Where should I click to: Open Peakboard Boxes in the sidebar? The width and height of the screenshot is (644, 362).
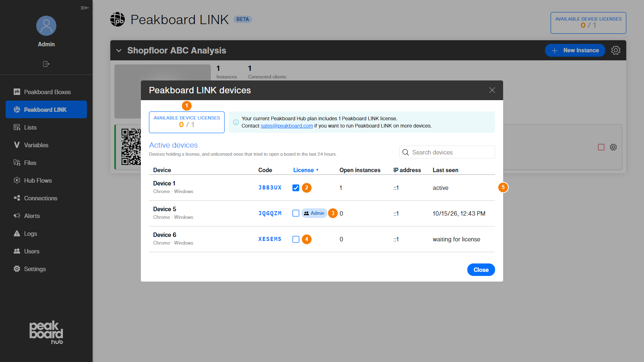(x=46, y=92)
